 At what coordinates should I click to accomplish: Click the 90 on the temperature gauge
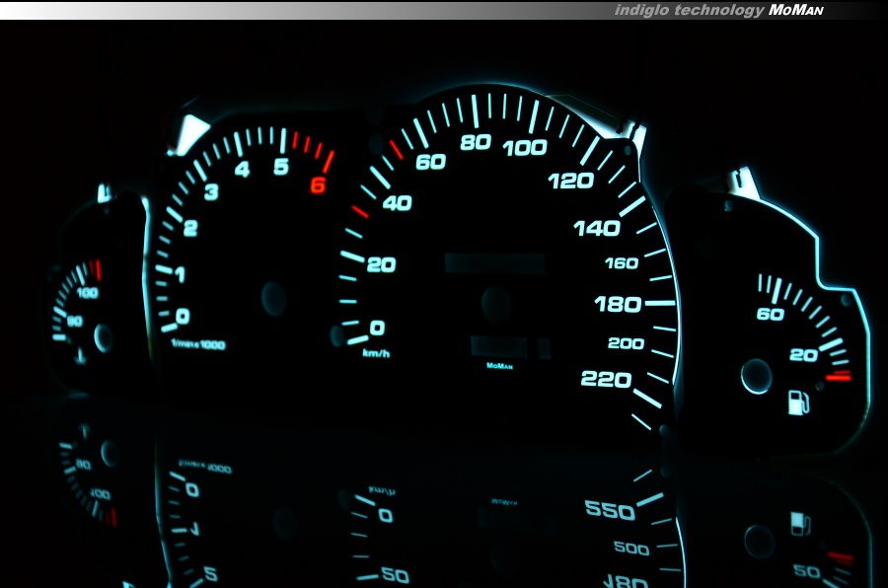point(74,322)
